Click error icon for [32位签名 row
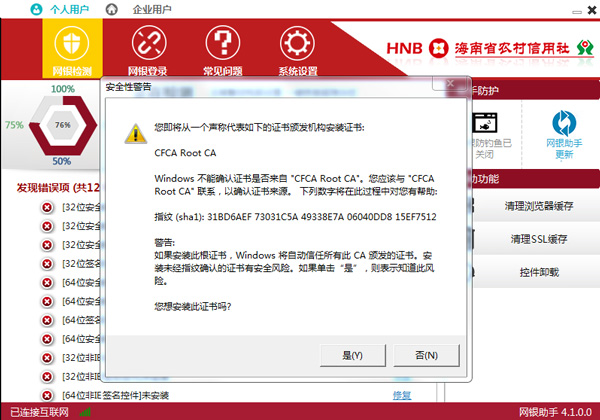The width and height of the screenshot is (600, 420). point(47,264)
